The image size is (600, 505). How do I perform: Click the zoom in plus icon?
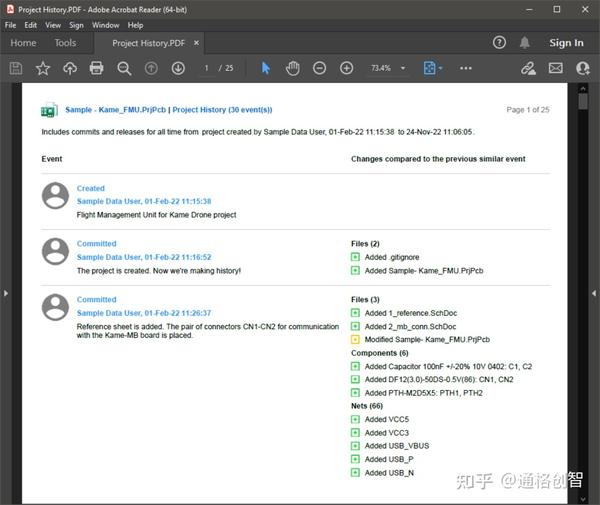point(346,68)
